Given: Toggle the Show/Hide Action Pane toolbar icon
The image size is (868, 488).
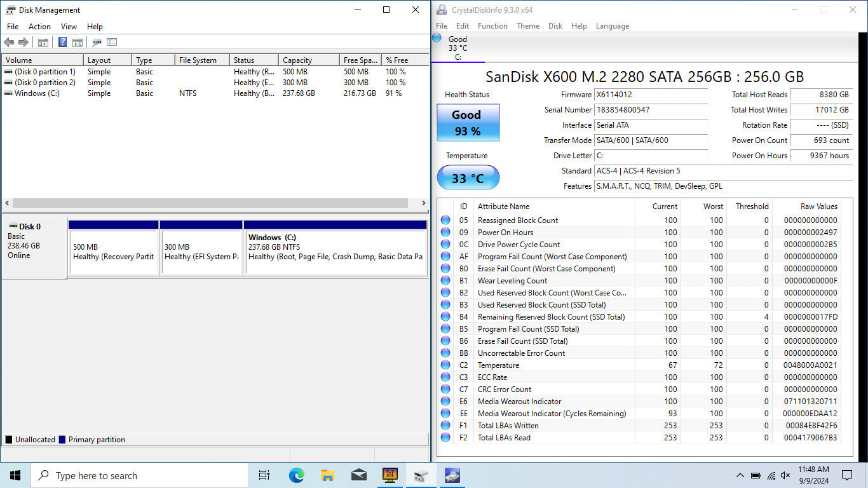Looking at the screenshot, I should (78, 43).
